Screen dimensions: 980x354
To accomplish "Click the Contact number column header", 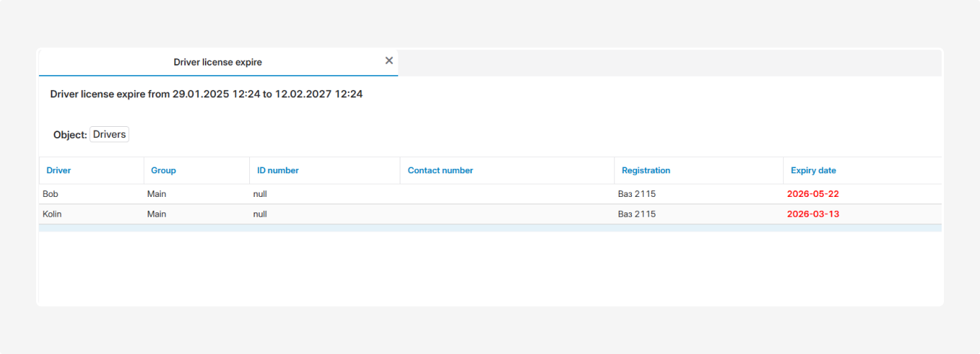I will click(x=440, y=170).
